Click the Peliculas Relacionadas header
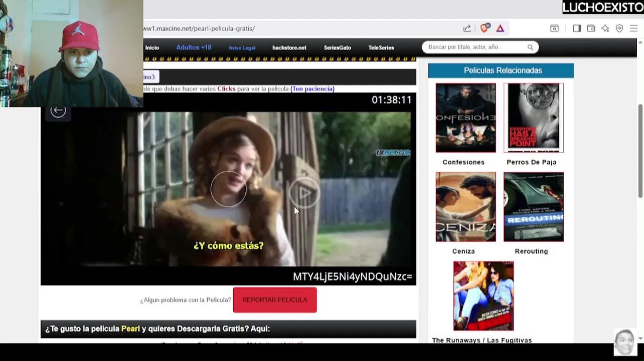Screen dimensions: 644x361 tap(501, 71)
